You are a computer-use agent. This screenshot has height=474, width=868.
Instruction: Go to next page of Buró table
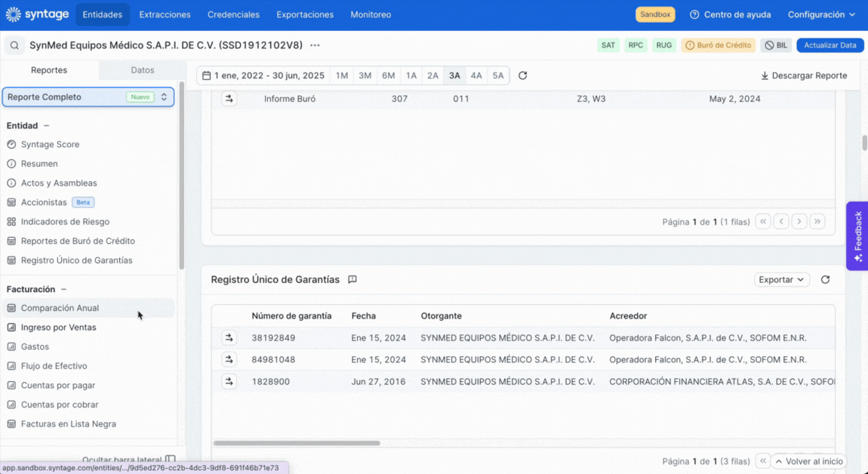pos(799,221)
